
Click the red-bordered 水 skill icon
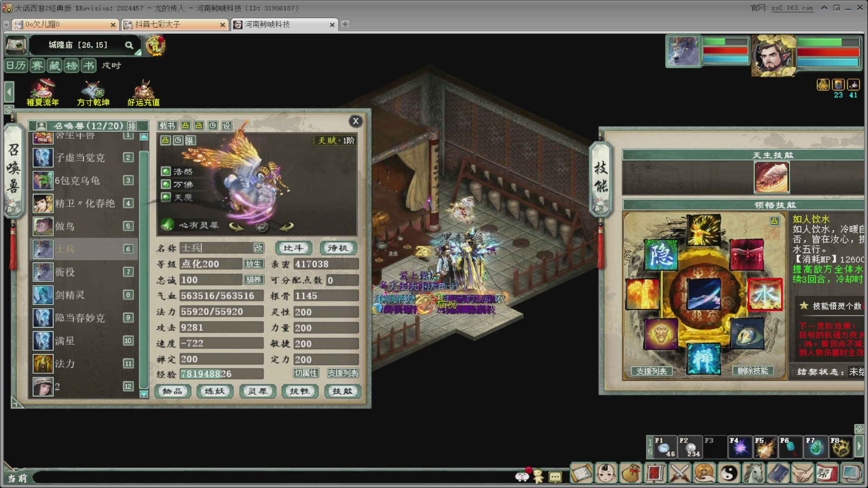(764, 294)
